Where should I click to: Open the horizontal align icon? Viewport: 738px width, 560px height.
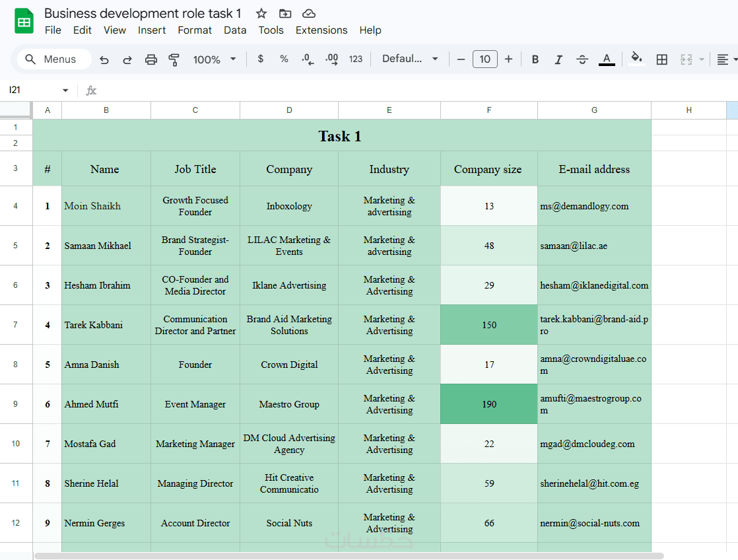[x=722, y=59]
